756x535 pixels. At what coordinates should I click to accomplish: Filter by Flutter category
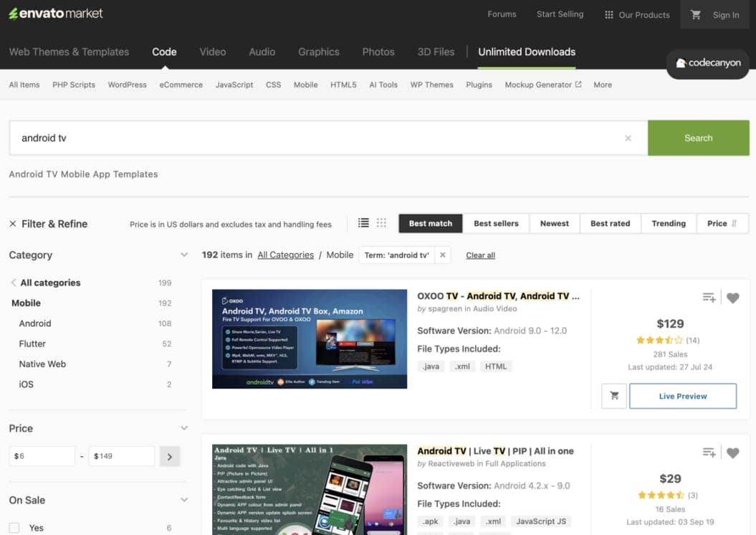click(32, 344)
